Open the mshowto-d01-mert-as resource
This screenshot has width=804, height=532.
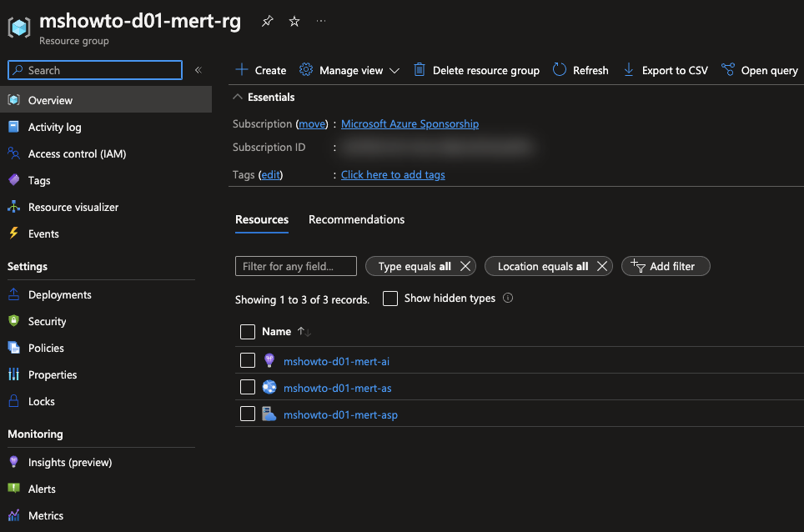pos(338,388)
